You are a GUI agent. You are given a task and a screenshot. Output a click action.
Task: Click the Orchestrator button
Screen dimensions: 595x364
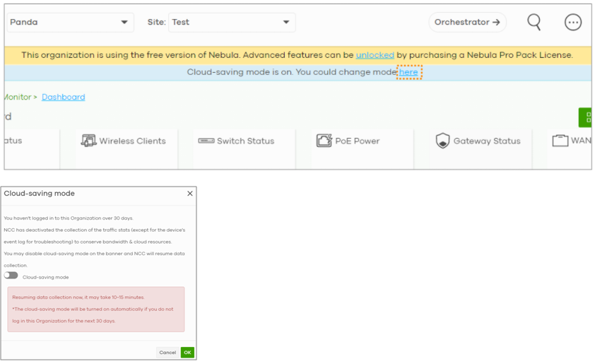click(x=467, y=23)
